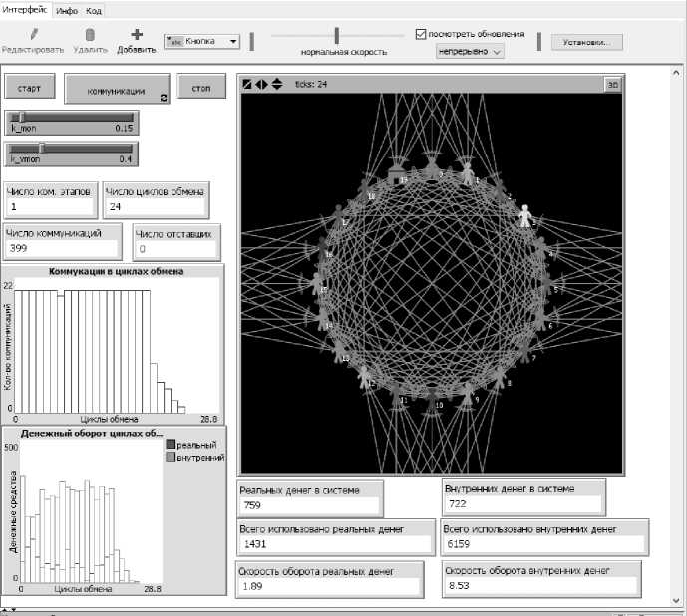Click the Число циклов обмена monitor
This screenshot has width=687, height=616.
tap(156, 200)
